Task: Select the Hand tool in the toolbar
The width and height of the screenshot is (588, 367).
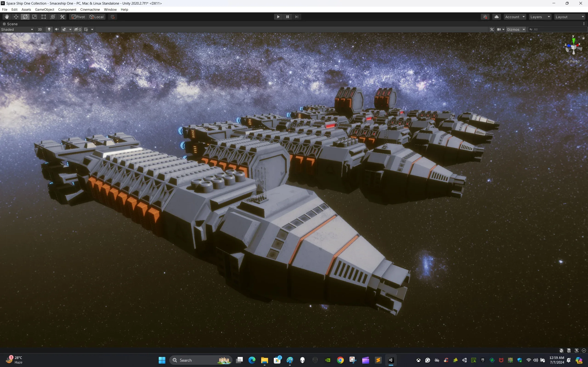Action: pyautogui.click(x=7, y=17)
